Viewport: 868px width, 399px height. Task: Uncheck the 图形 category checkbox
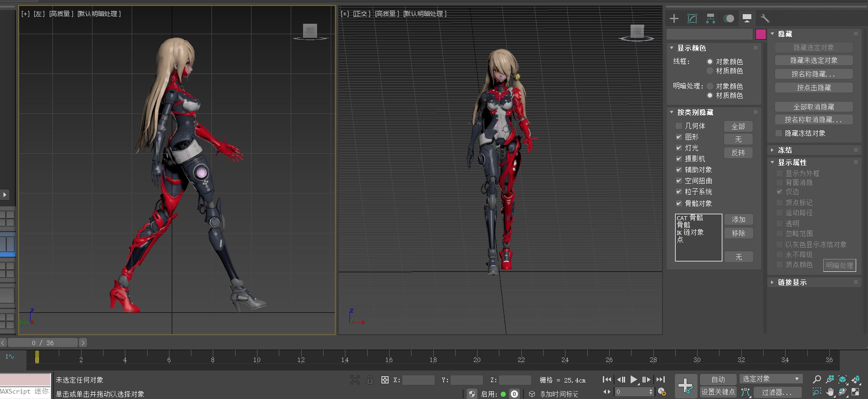click(x=679, y=137)
